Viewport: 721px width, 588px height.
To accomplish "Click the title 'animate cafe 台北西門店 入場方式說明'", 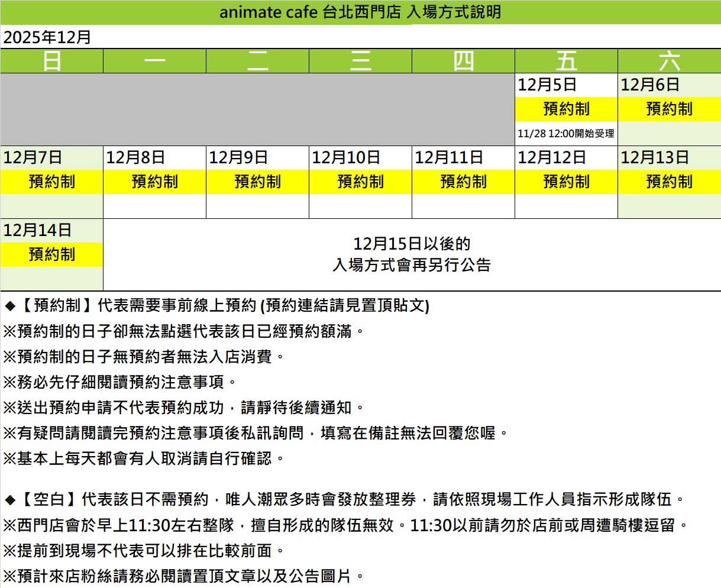I will point(360,12).
